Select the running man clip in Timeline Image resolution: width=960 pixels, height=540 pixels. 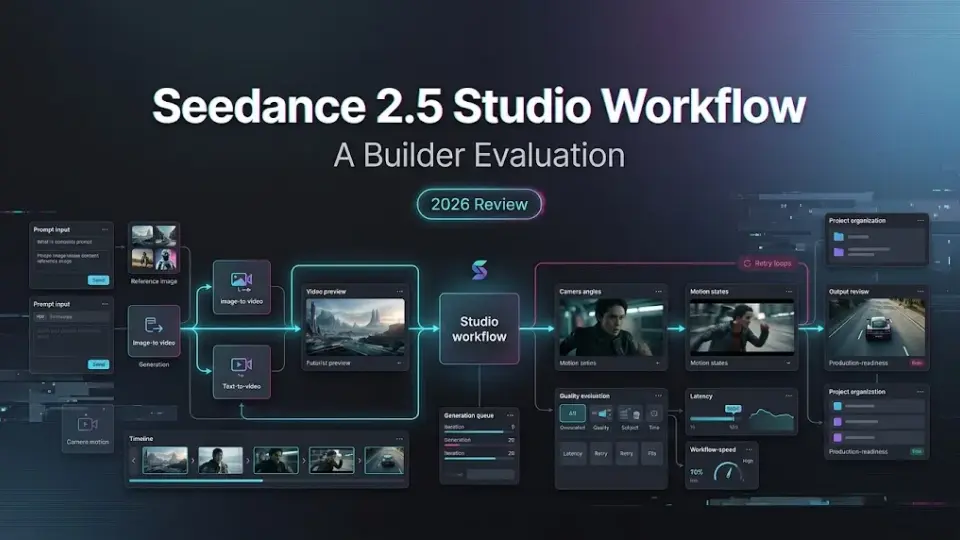(331, 460)
